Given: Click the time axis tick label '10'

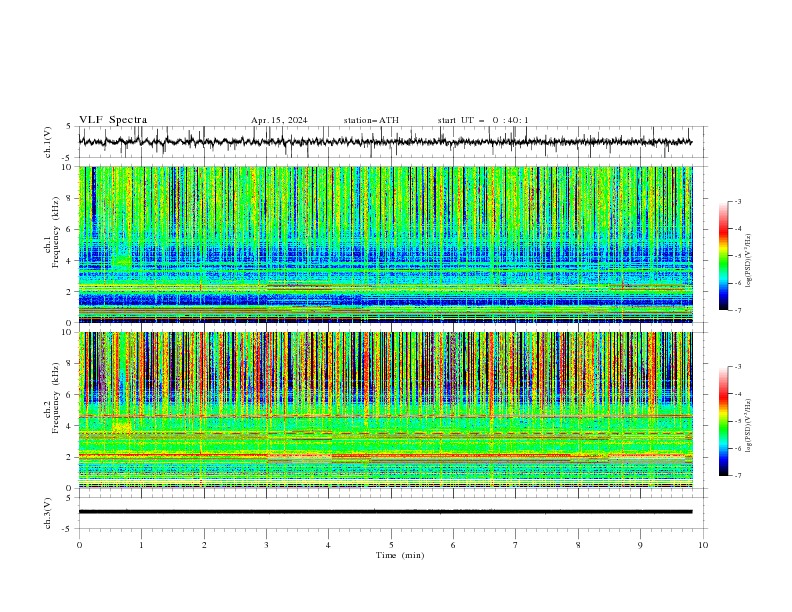Looking at the screenshot, I should (703, 545).
